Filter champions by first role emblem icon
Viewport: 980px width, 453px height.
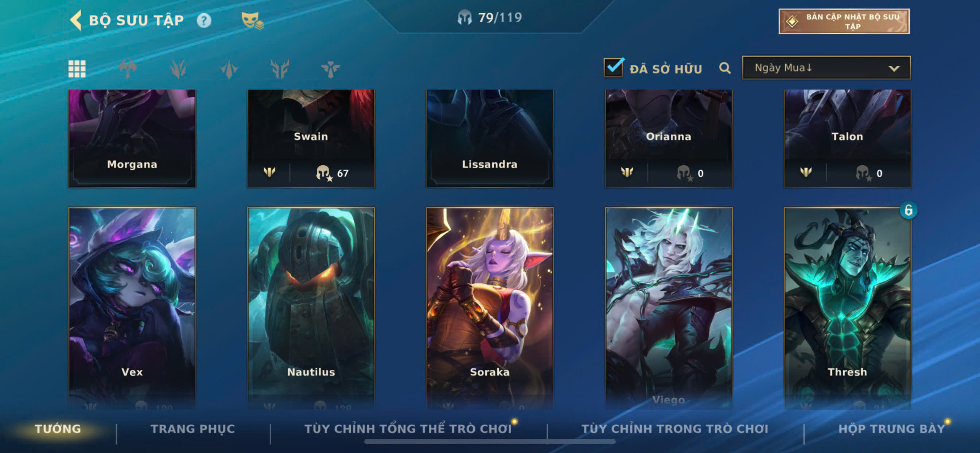click(128, 69)
